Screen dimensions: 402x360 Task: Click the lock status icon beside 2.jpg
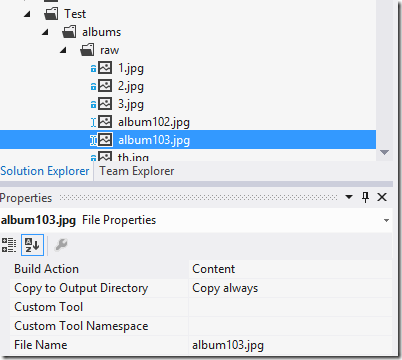(x=93, y=87)
